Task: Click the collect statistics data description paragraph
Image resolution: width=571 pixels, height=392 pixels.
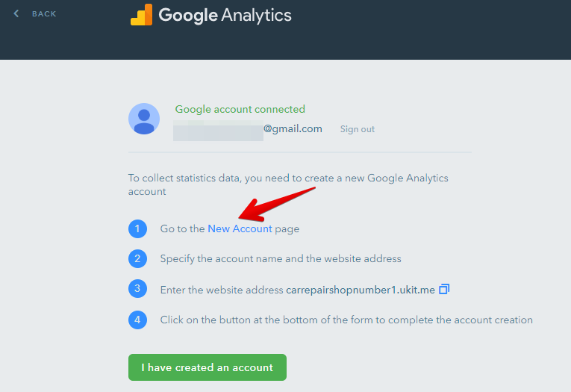Action: 288,184
